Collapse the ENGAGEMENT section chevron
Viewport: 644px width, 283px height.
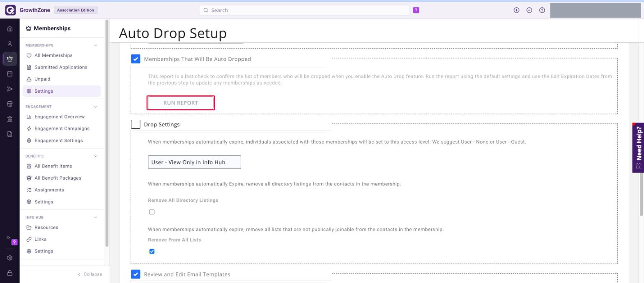click(96, 107)
